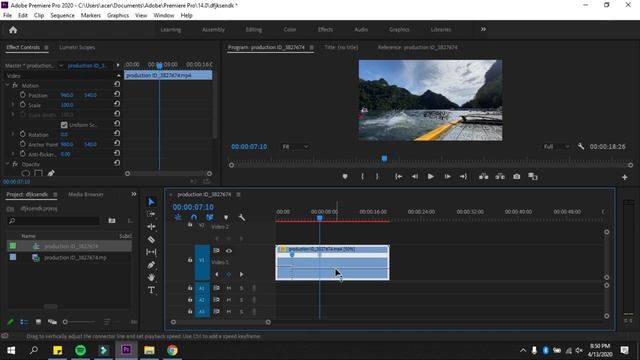Toggle lock on track A2
Image resolution: width=640 pixels, height=360 pixels.
pos(190,300)
